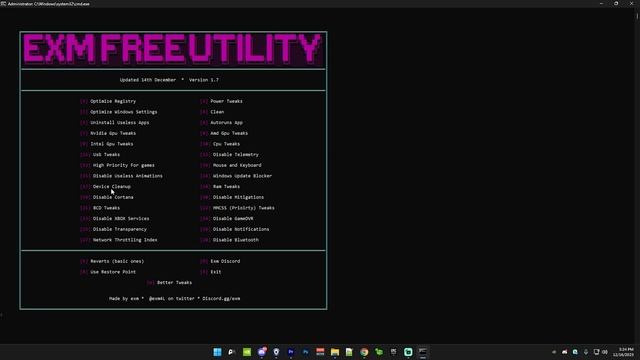The height and width of the screenshot is (360, 640).
Task: Click the 'Made by exm' credits line
Action: [175, 299]
